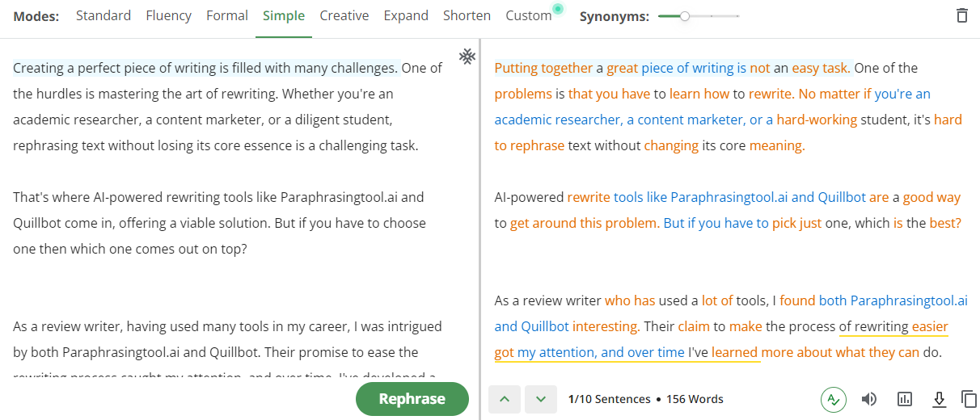Delete all text with the trash icon
980x420 pixels.
click(961, 15)
